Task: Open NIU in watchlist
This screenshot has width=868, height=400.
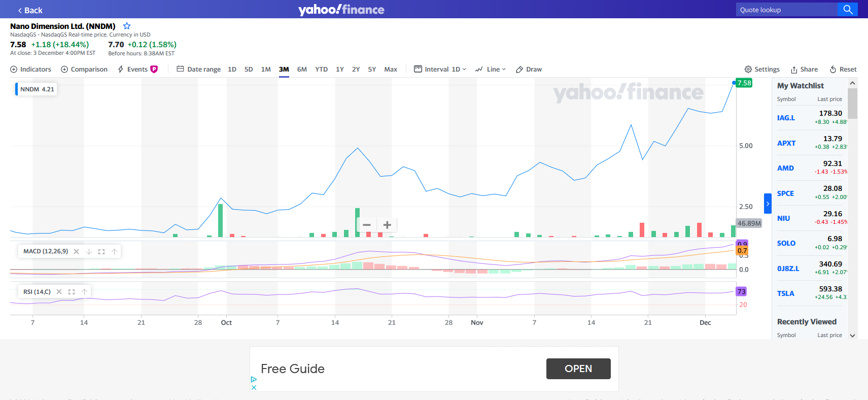Action: coord(783,218)
